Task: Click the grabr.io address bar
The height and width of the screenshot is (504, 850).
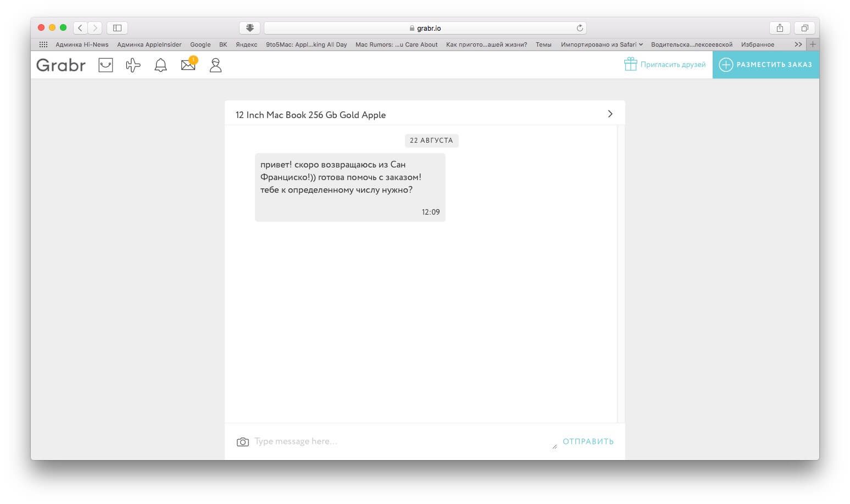Action: [425, 28]
